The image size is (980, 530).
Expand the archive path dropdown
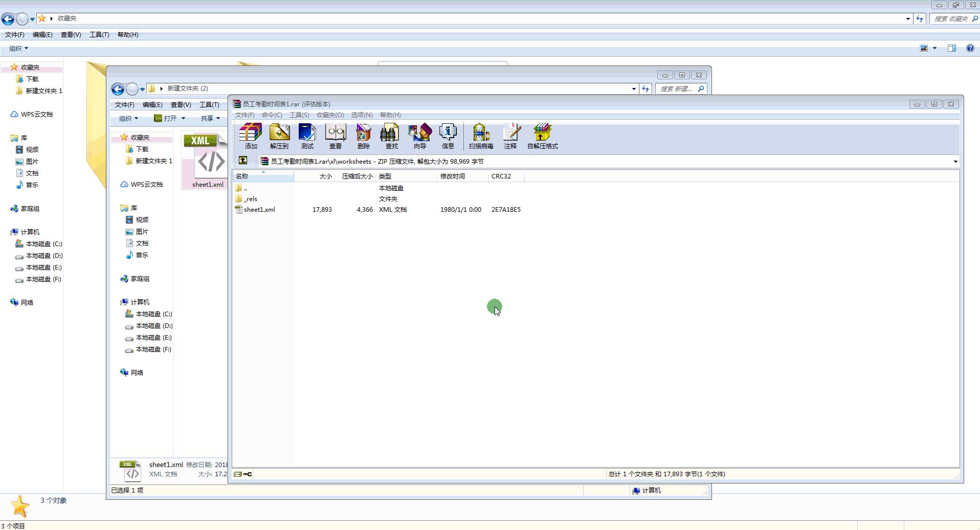coord(955,162)
